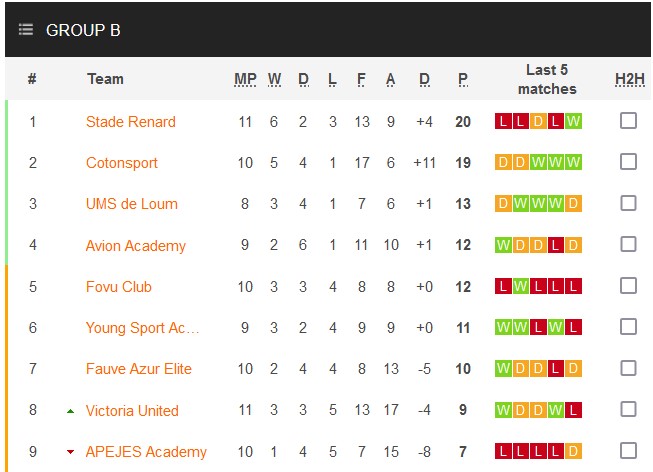This screenshot has height=472, width=653.
Task: Click Stade Renard's latest win result badge
Action: (573, 122)
